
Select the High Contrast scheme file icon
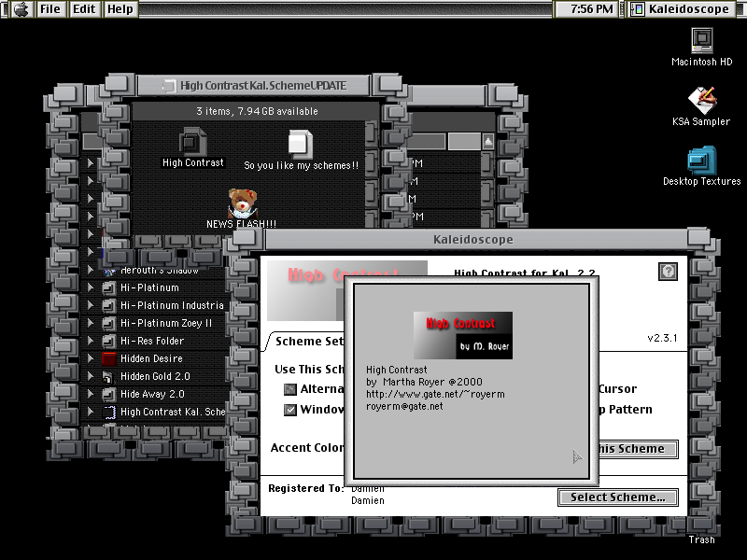192,142
